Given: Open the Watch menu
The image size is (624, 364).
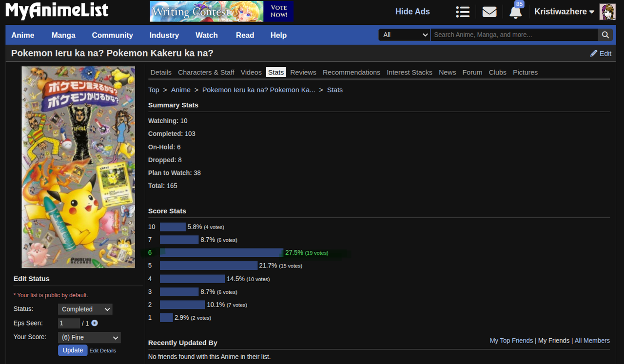Looking at the screenshot, I should click(x=207, y=35).
